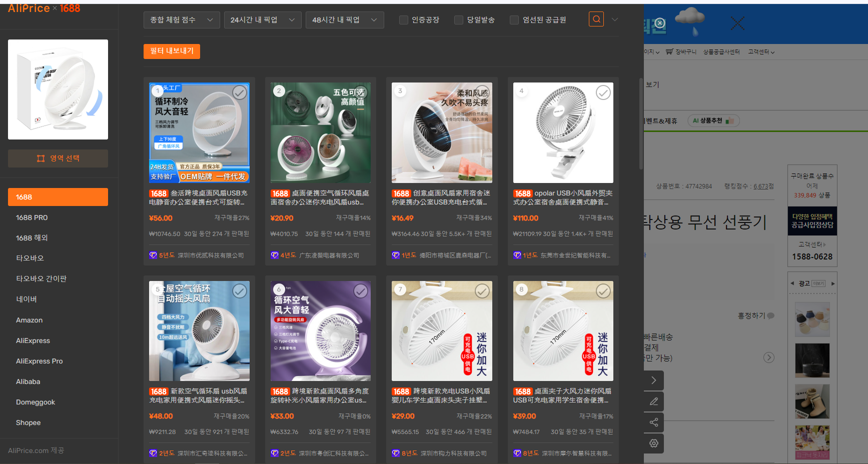Click the edit pencil icon in side toolbar
The width and height of the screenshot is (868, 464).
pyautogui.click(x=653, y=401)
